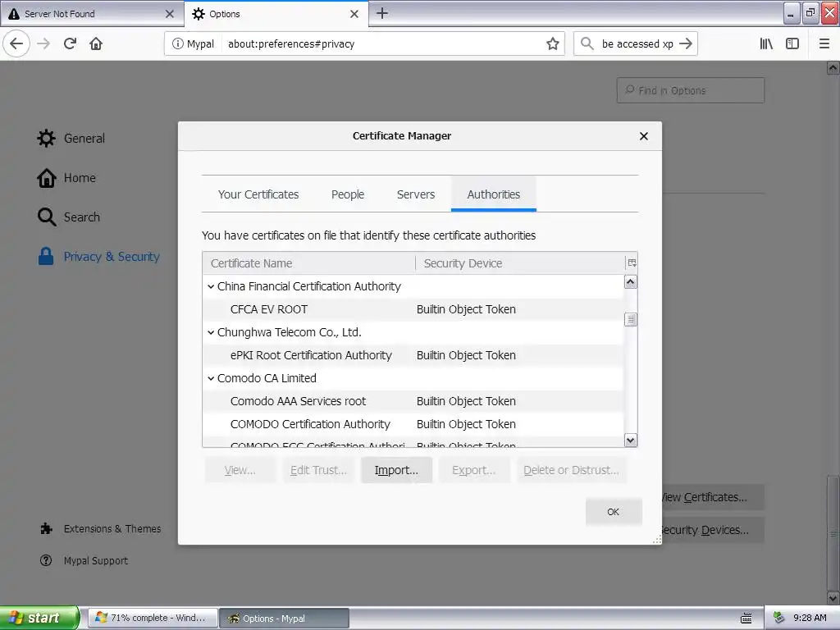This screenshot has width=840, height=630.
Task: Focus the Find in Options field
Action: click(691, 90)
